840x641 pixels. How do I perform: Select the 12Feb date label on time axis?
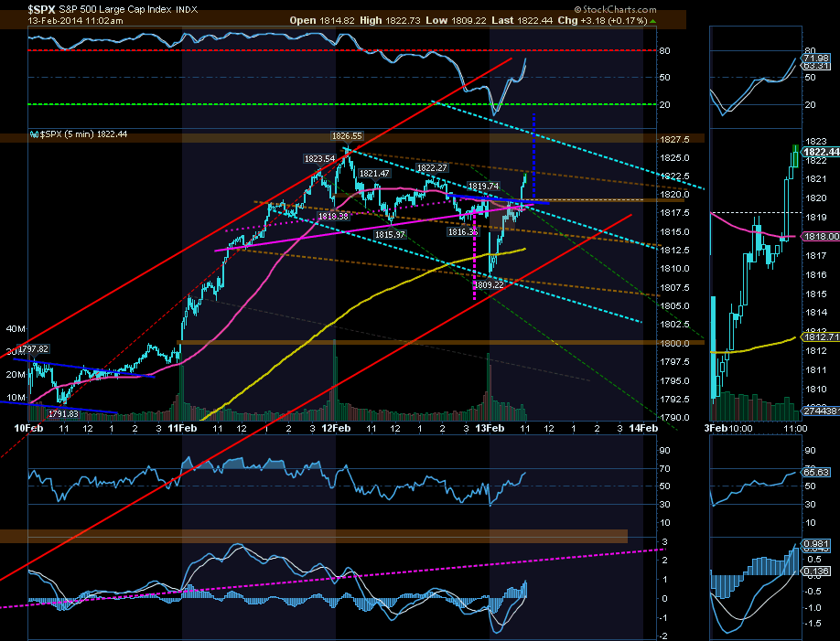336,428
